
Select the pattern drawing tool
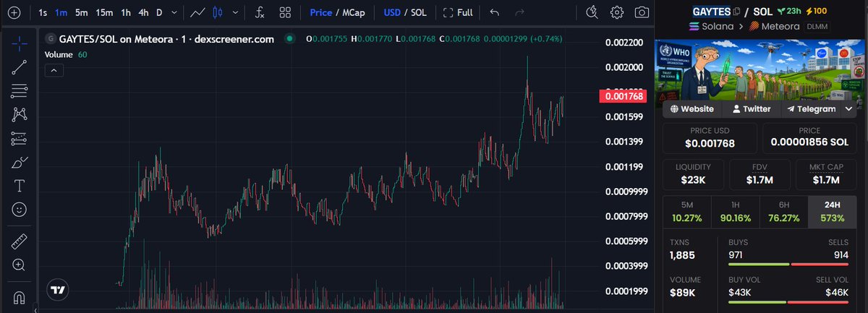click(20, 114)
